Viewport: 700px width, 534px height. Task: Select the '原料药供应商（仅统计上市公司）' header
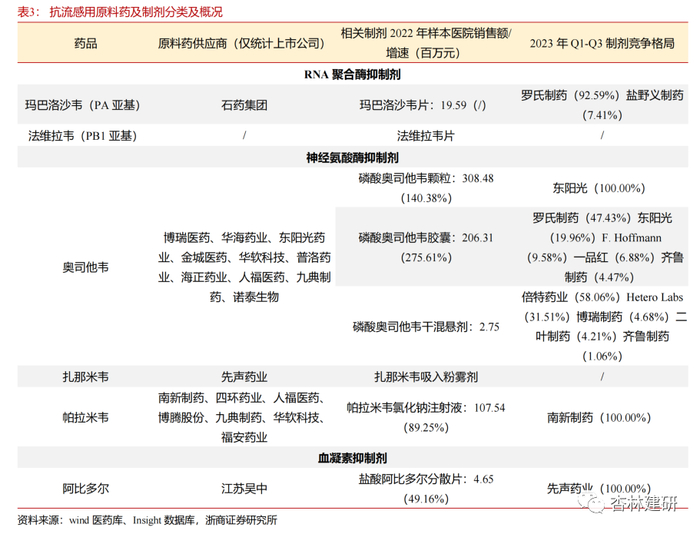[242, 43]
